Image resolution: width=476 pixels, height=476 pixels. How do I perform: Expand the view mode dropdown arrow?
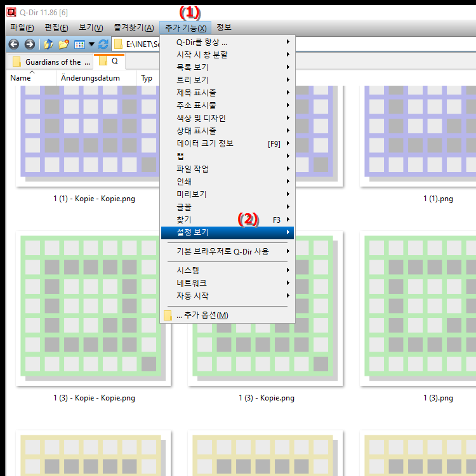[x=91, y=44]
